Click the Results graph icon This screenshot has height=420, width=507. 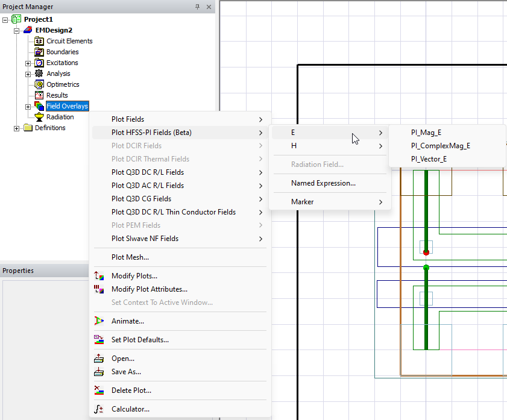pos(39,95)
